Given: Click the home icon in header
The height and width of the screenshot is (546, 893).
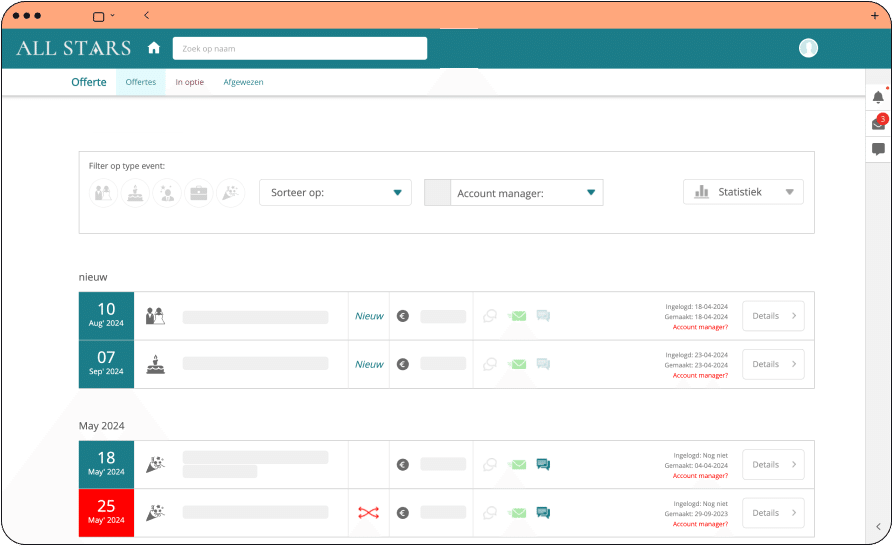Looking at the screenshot, I should [154, 48].
